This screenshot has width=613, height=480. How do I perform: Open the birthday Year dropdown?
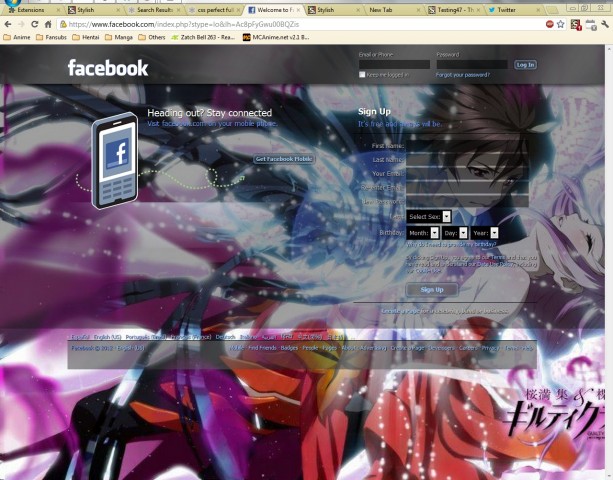tap(485, 233)
